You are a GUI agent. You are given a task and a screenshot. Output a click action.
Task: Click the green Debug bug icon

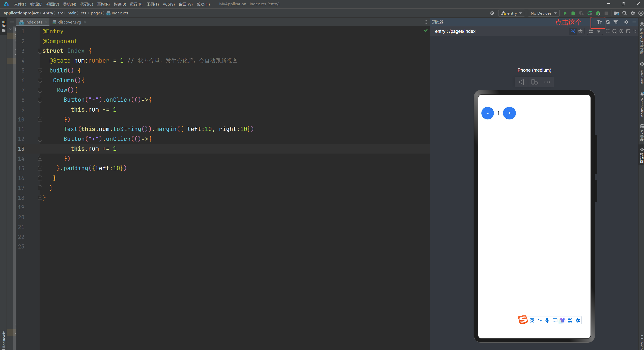tap(573, 13)
